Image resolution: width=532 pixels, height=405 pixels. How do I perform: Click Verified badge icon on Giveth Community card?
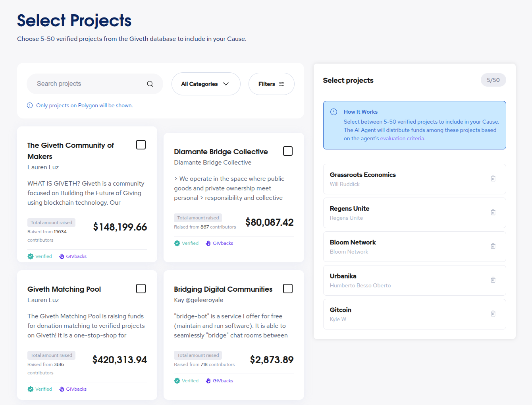coord(31,256)
